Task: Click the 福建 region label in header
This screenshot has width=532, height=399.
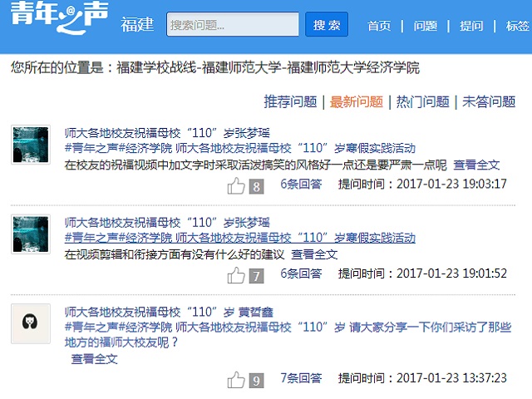Action: coord(137,25)
